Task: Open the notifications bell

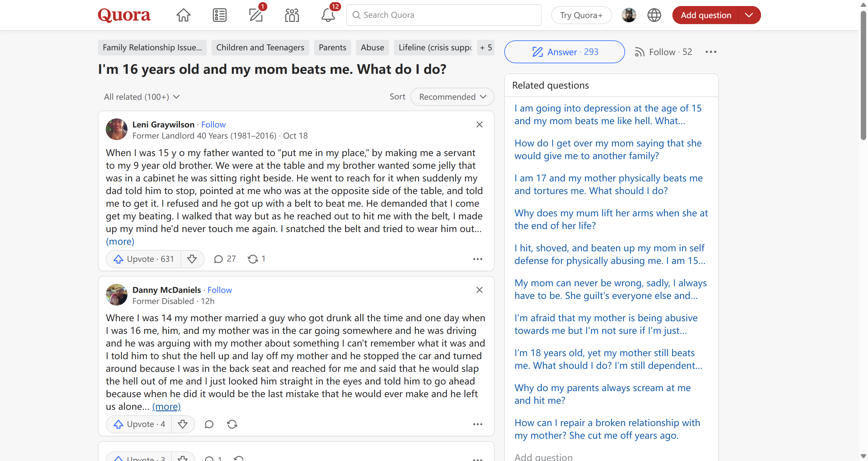Action: point(328,15)
